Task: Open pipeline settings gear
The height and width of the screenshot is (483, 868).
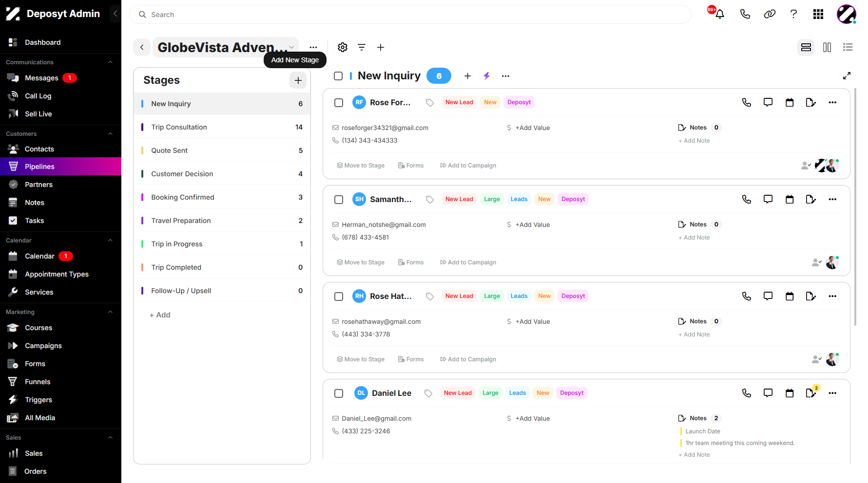Action: (343, 47)
